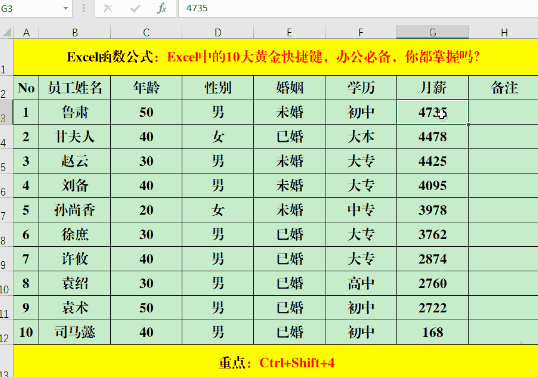The image size is (538, 377).
Task: Click the formula bar showing 4735
Action: pyautogui.click(x=358, y=8)
